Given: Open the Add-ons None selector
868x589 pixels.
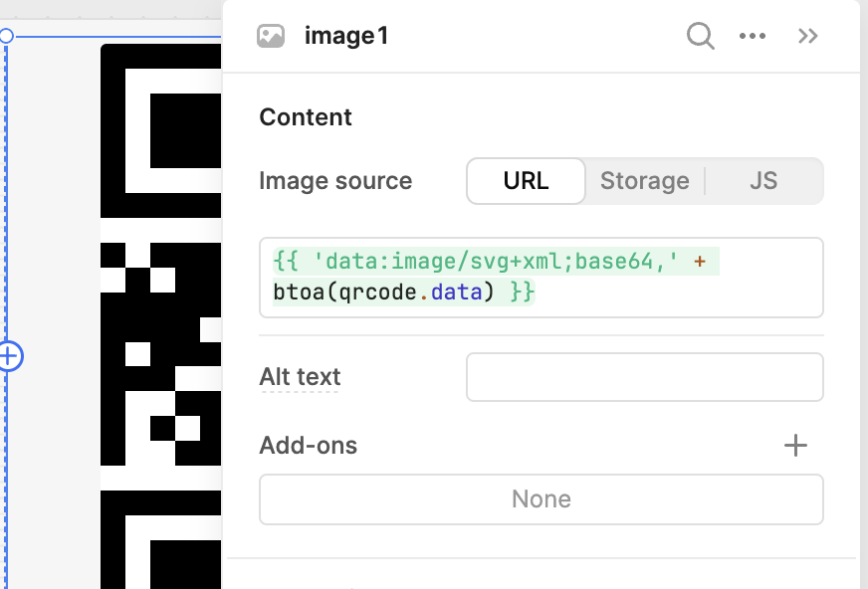Looking at the screenshot, I should click(x=541, y=498).
